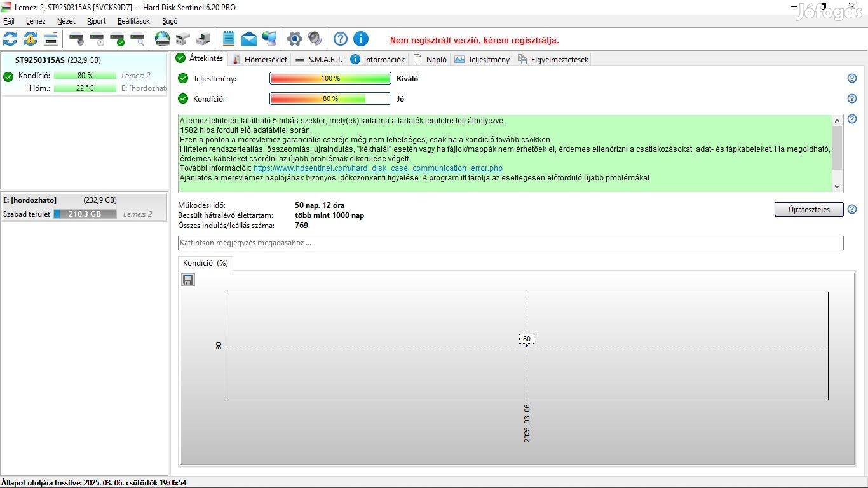Open the blue notepad report icon
Image resolution: width=868 pixels, height=488 pixels.
pyautogui.click(x=229, y=39)
